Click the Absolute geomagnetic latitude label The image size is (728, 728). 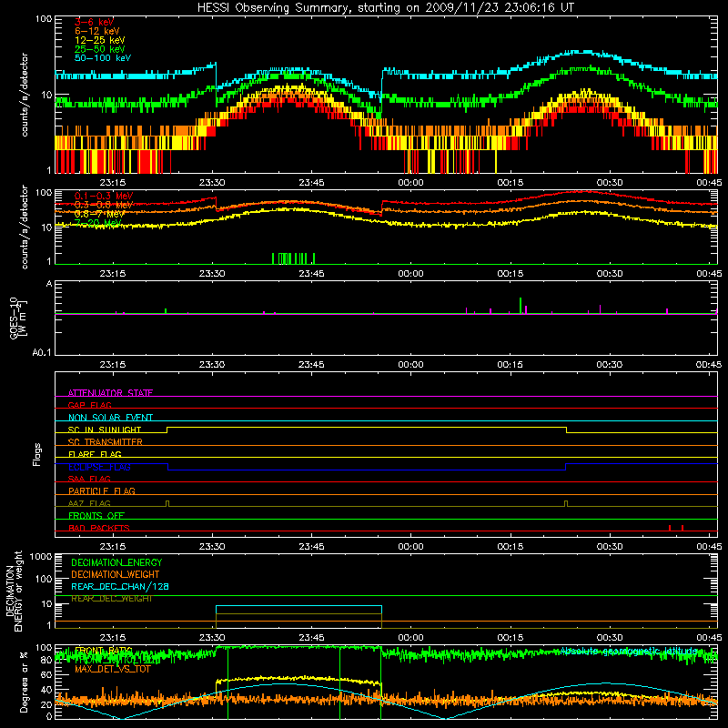pos(629,651)
